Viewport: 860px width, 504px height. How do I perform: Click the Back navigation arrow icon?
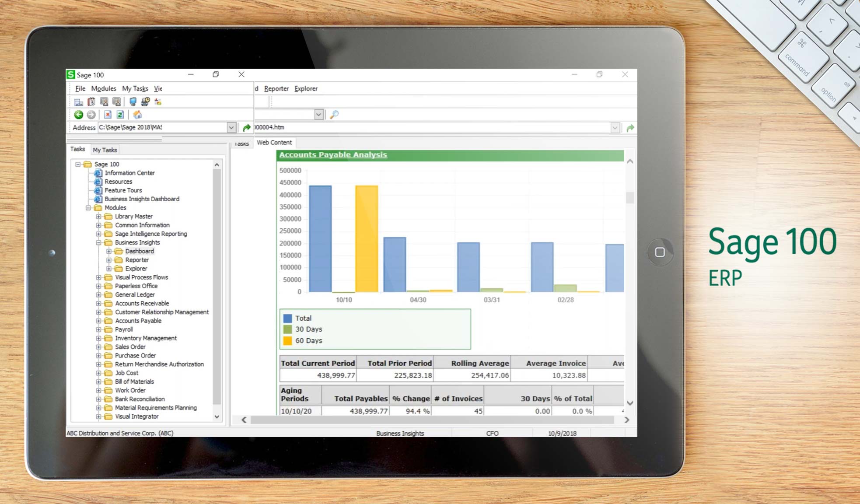[79, 115]
